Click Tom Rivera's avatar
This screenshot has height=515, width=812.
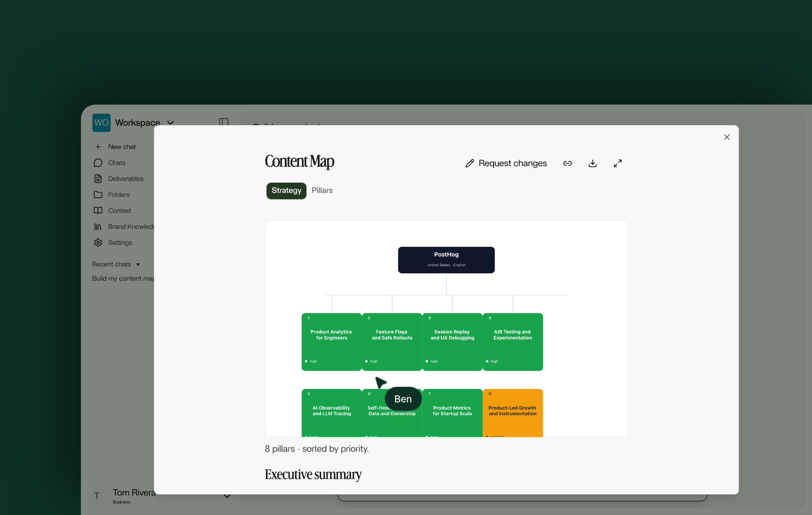(x=97, y=496)
